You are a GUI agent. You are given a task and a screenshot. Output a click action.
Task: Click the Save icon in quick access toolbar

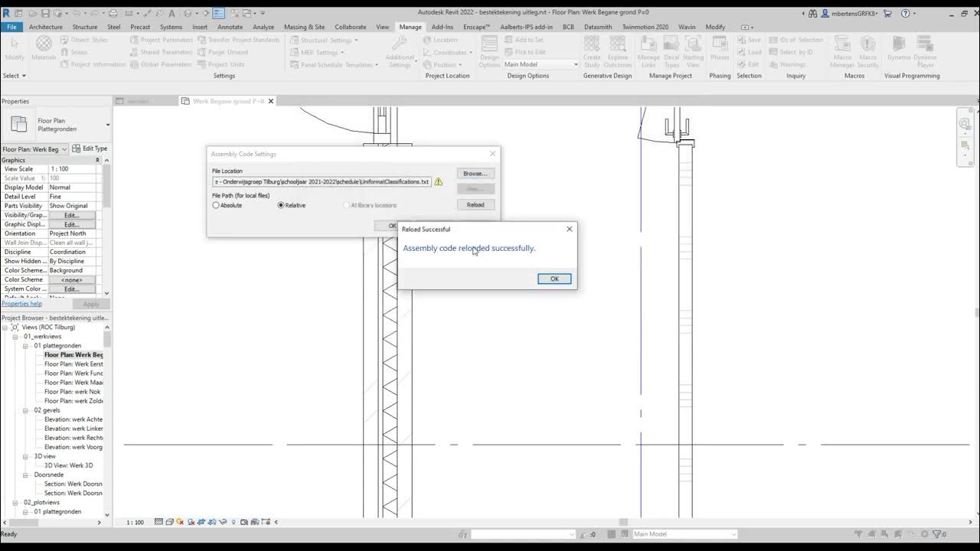point(46,13)
